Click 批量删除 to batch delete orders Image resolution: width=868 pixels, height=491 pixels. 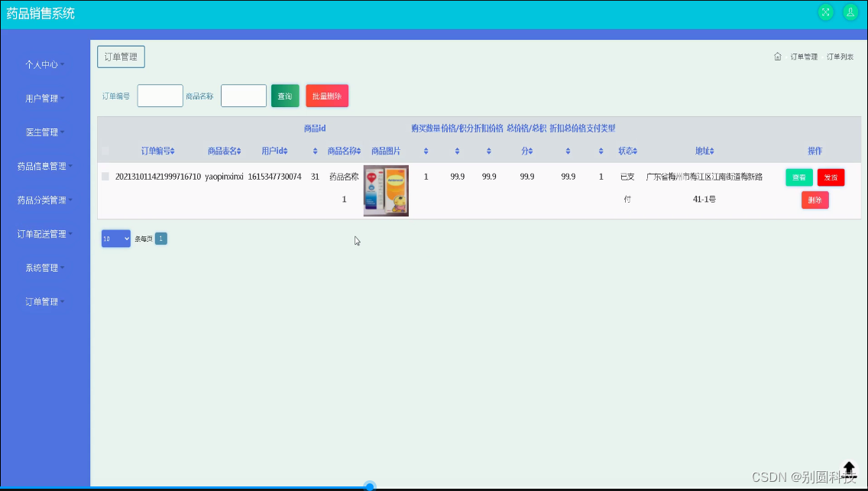tap(325, 96)
